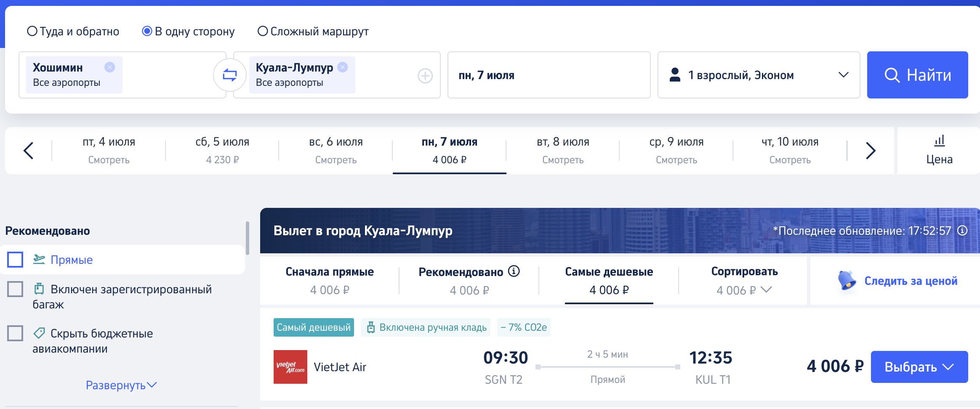Click the bell icon for price tracking
Image resolution: width=980 pixels, height=409 pixels.
tap(847, 280)
